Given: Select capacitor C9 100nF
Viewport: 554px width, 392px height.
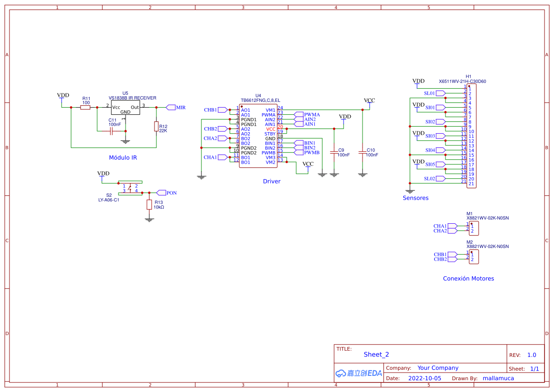Looking at the screenshot, I should point(335,153).
